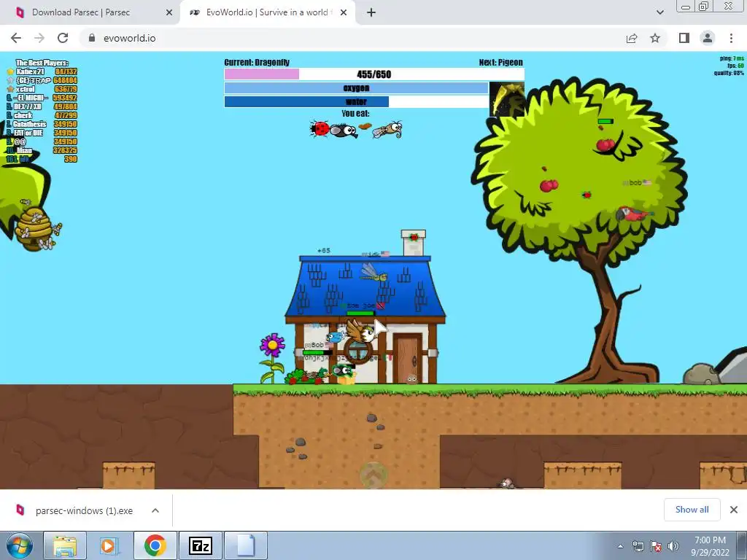Open the Chrome three-dot menu
The height and width of the screenshot is (560, 747).
[731, 38]
